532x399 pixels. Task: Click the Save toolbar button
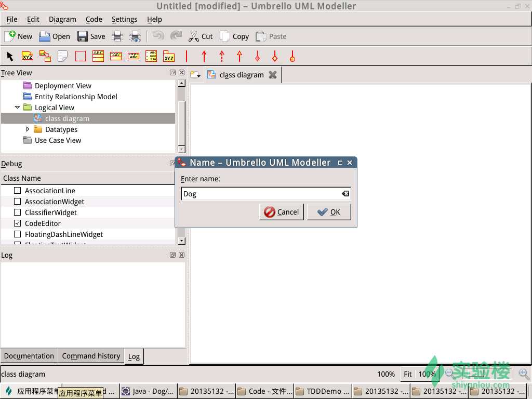coord(91,36)
